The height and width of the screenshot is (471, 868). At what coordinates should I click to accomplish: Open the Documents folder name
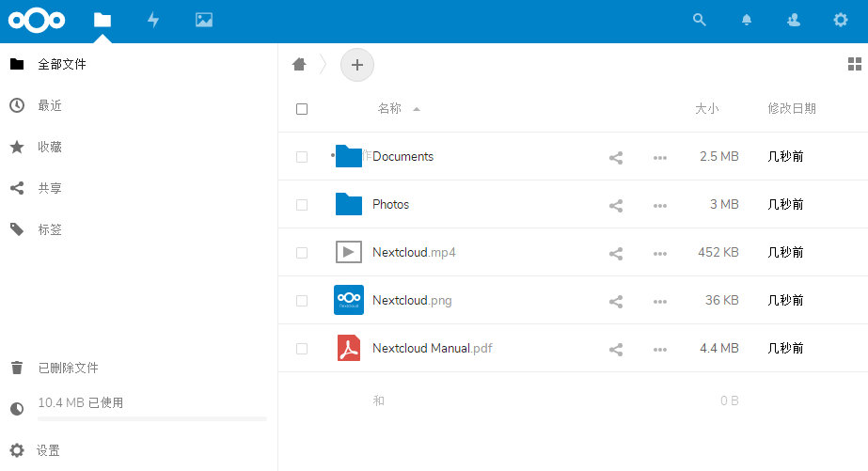403,157
